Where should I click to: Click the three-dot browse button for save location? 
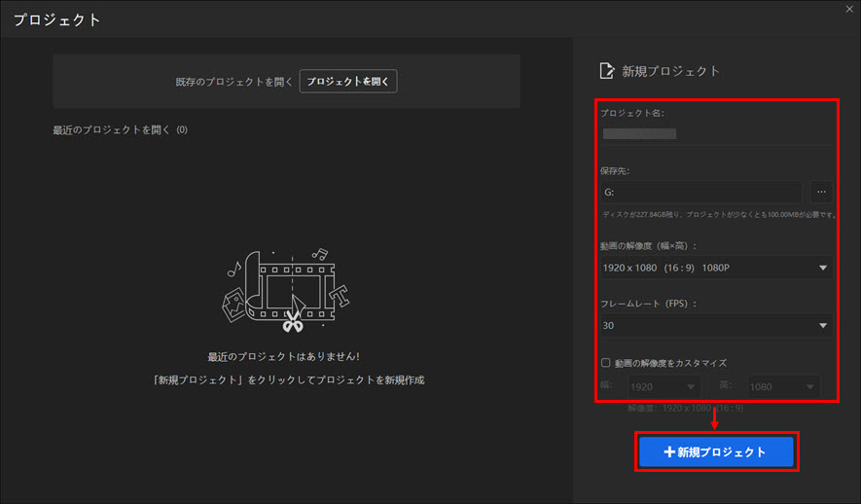click(x=821, y=192)
